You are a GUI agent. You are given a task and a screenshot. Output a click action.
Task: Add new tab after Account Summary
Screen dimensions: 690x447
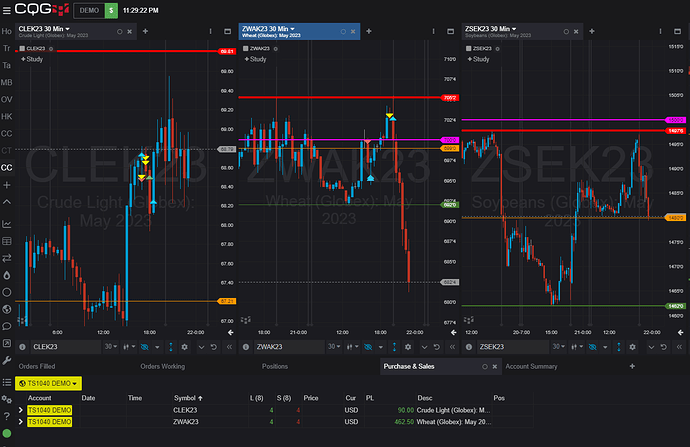click(632, 366)
